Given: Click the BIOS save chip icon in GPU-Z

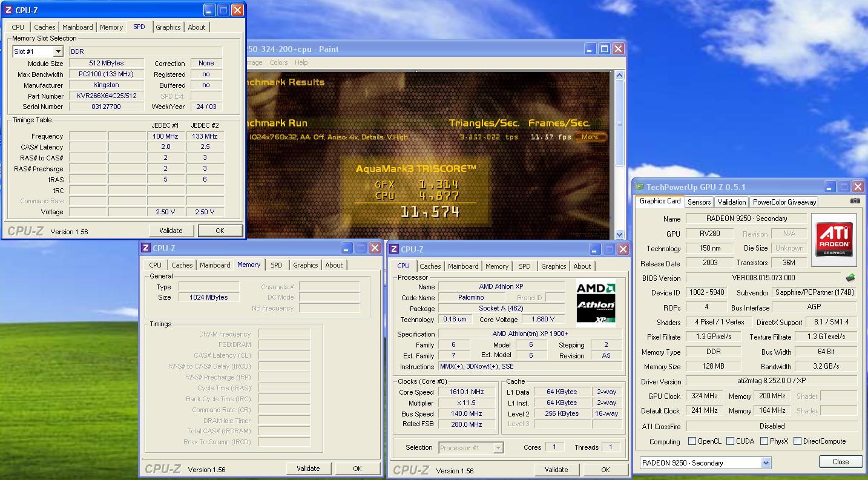Looking at the screenshot, I should 850,278.
